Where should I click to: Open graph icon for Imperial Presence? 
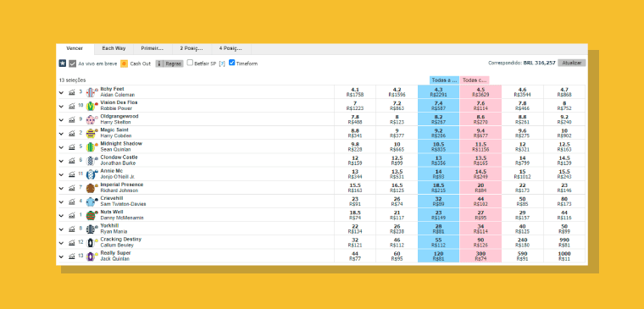tap(71, 188)
